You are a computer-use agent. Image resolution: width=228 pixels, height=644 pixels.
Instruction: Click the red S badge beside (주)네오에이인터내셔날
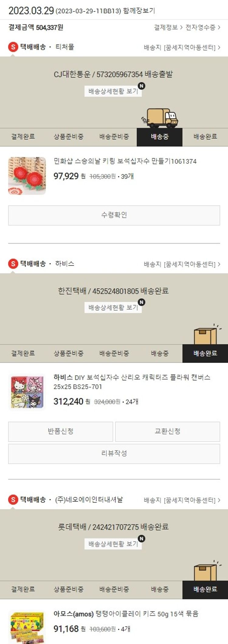[13, 500]
